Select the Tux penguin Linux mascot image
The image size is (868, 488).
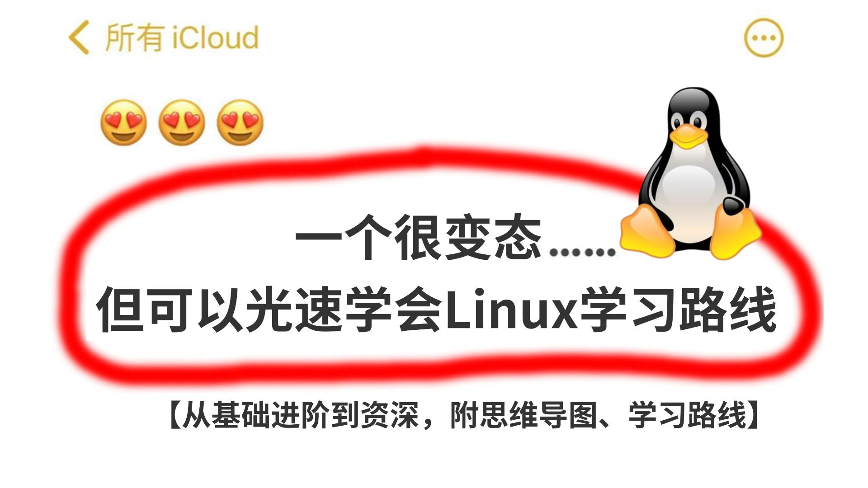point(690,173)
